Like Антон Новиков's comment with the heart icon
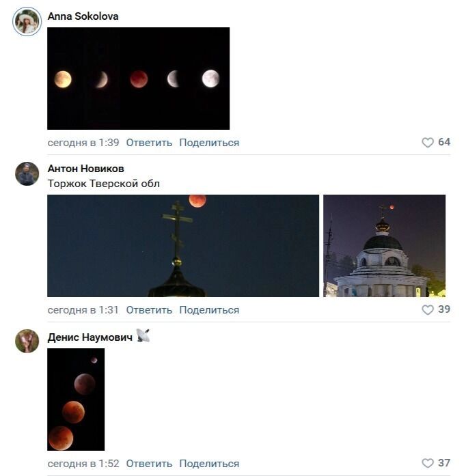The width and height of the screenshot is (466, 476). (x=428, y=309)
